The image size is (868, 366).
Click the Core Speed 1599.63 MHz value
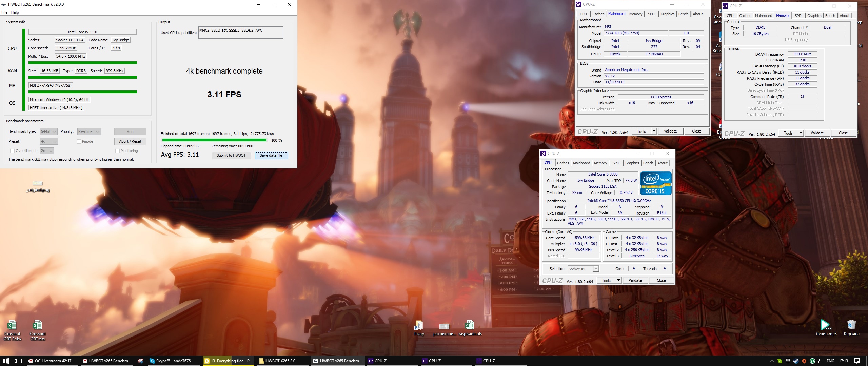pyautogui.click(x=584, y=238)
